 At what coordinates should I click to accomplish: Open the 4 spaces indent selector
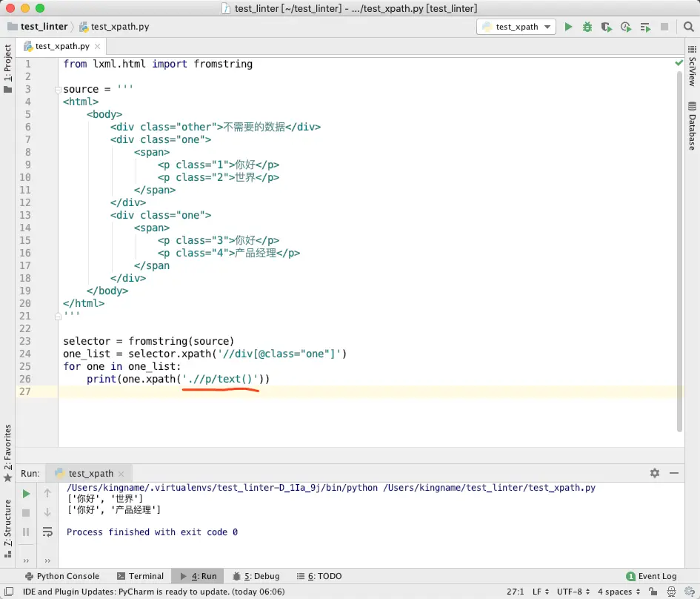point(619,592)
